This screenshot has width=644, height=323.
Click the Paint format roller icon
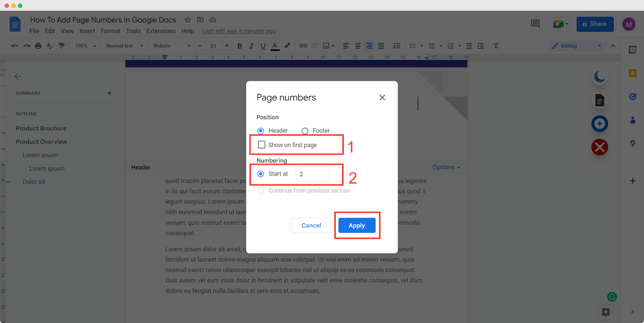62,46
